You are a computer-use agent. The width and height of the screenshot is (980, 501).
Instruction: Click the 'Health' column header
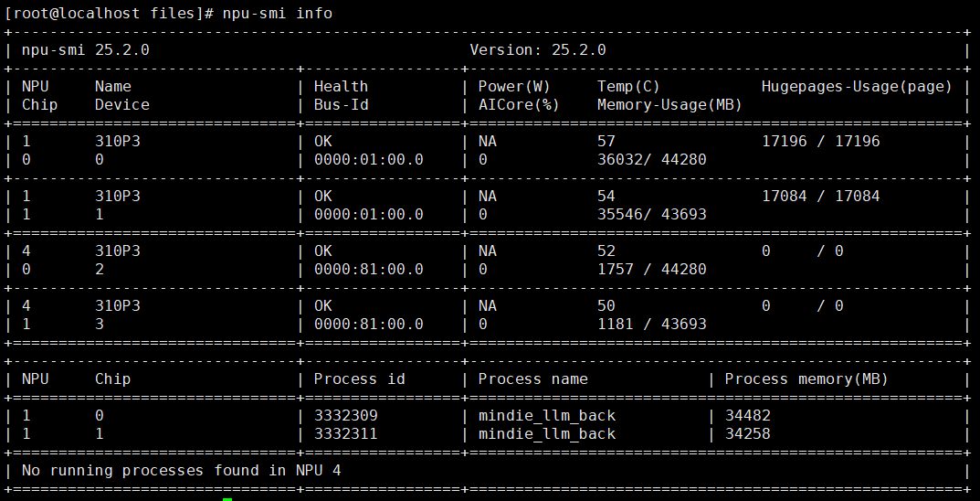coord(341,86)
